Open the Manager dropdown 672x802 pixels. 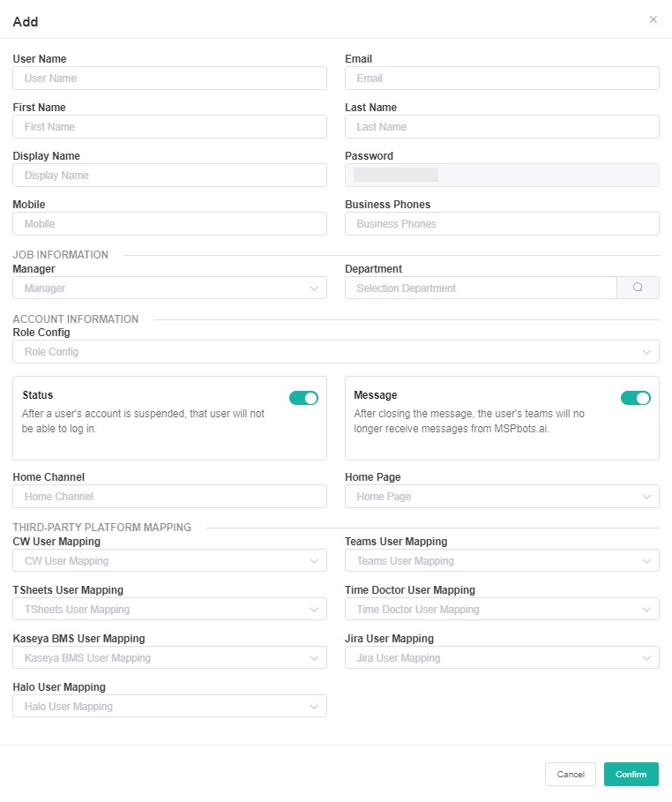tap(169, 288)
